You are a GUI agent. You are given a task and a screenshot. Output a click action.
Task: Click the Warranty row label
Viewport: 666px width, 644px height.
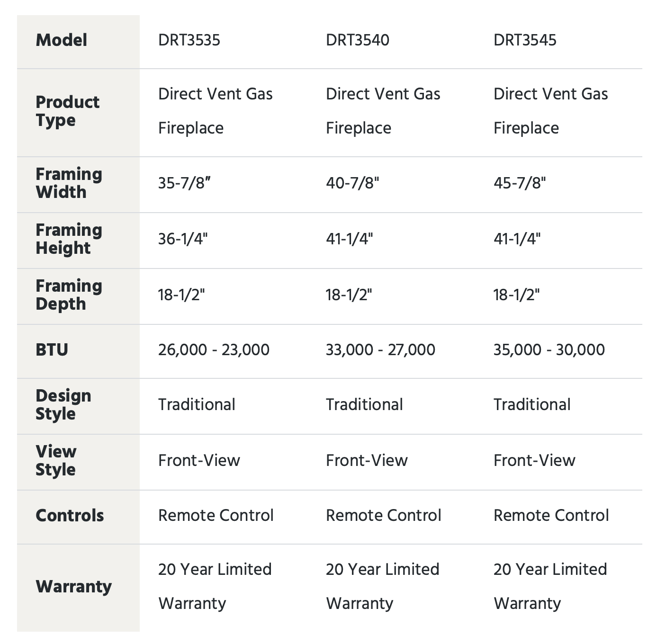(73, 587)
